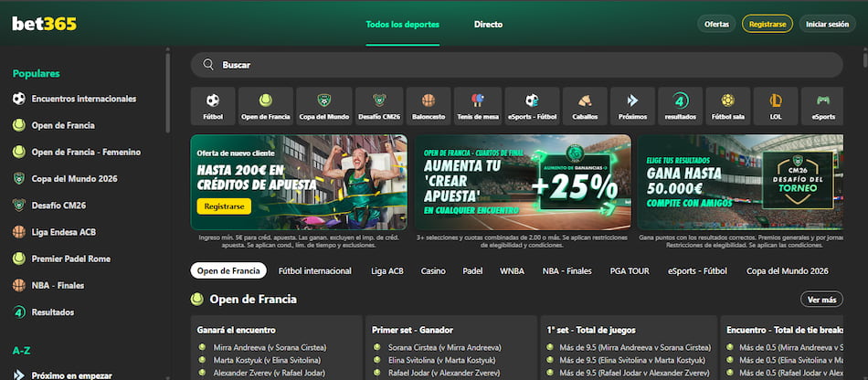Pick Elina Svitolina first set winner

(x=441, y=360)
